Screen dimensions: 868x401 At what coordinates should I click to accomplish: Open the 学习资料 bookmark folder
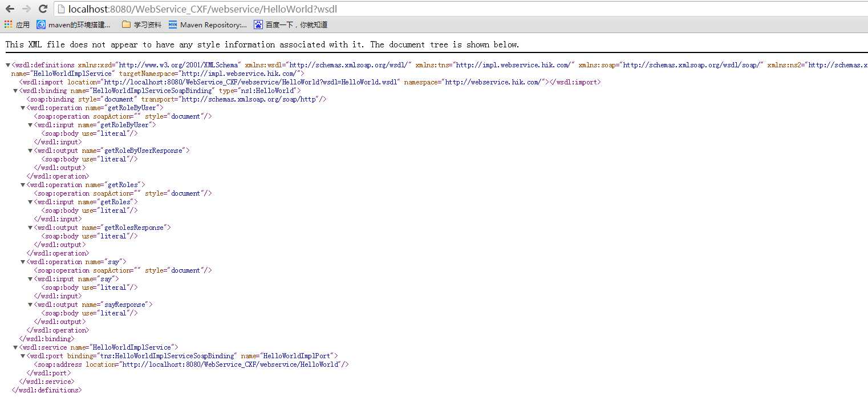coord(142,25)
